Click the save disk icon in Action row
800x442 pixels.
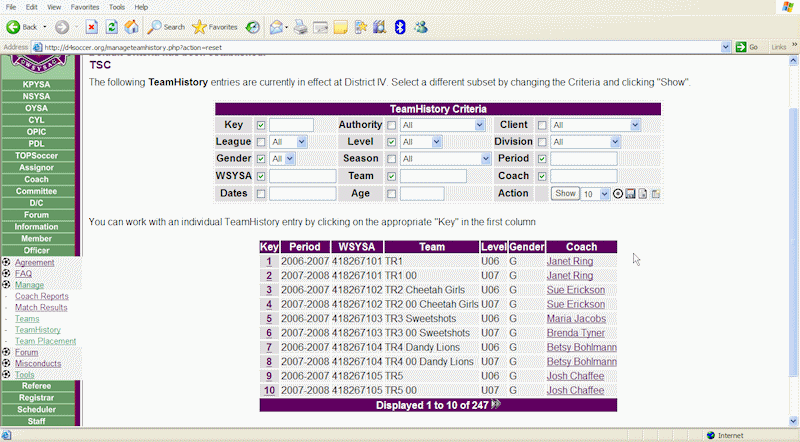tap(630, 194)
